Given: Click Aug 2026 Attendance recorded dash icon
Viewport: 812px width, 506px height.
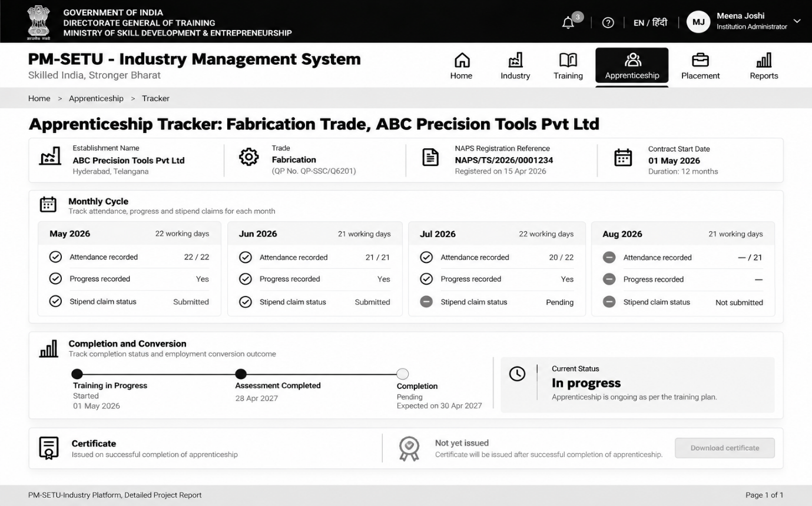Looking at the screenshot, I should tap(609, 258).
